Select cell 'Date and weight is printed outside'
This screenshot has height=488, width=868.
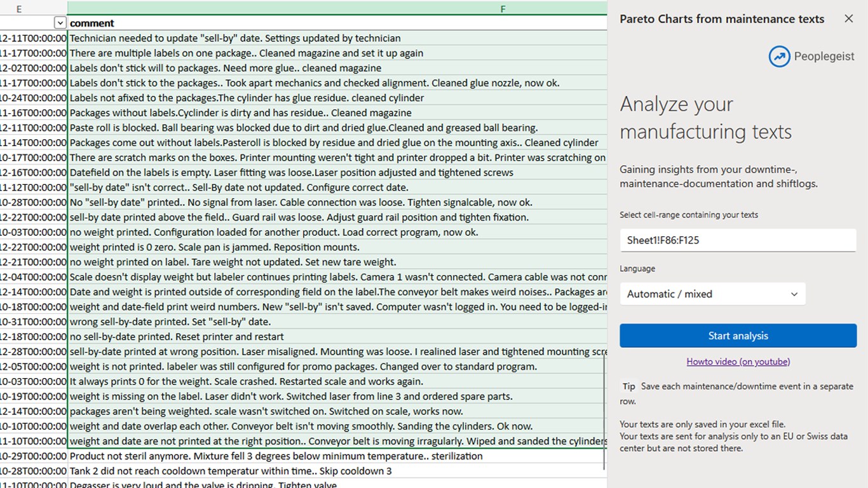click(x=337, y=292)
